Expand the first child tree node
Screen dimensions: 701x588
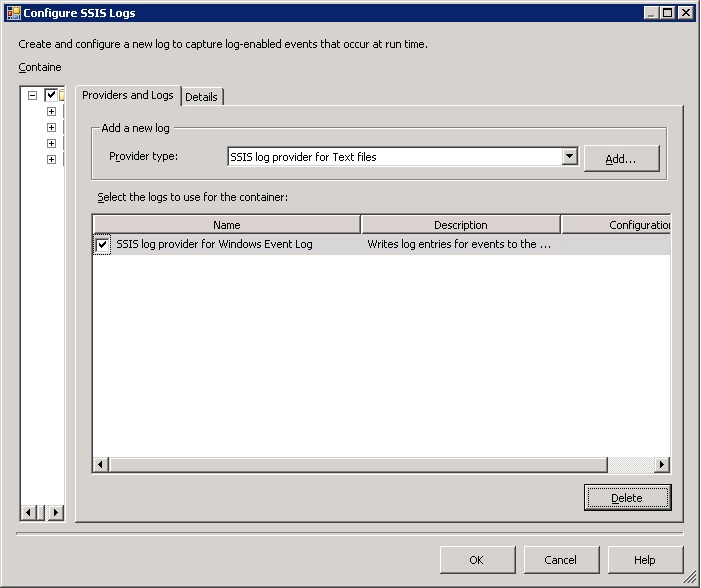(x=51, y=111)
